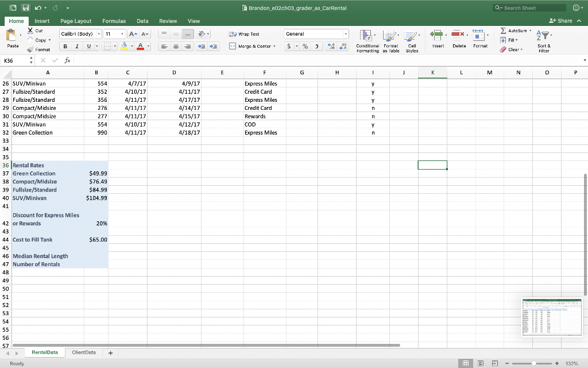The width and height of the screenshot is (588, 368).
Task: Open Sort & Filter
Action: (x=544, y=41)
